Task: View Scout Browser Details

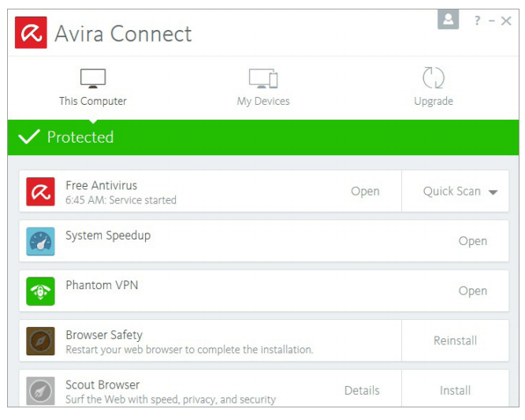Action: click(x=362, y=391)
